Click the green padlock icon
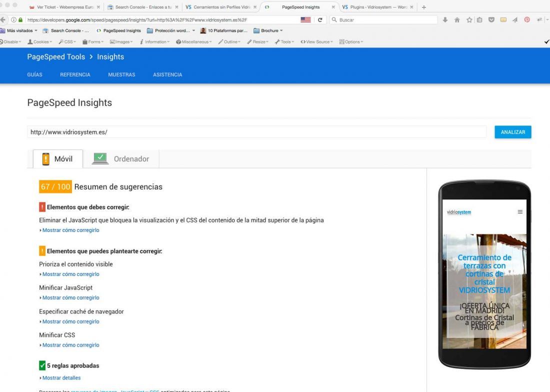This screenshot has height=392, width=550. click(x=20, y=20)
